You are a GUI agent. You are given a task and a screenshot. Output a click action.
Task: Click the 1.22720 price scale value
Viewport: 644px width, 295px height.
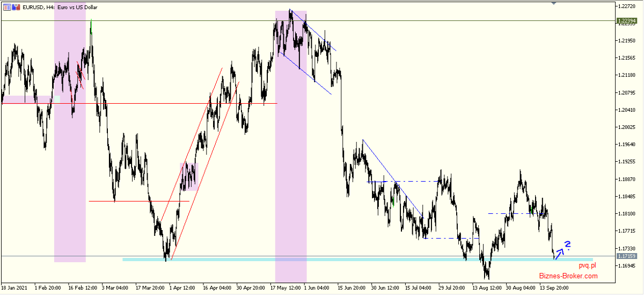[627, 6]
